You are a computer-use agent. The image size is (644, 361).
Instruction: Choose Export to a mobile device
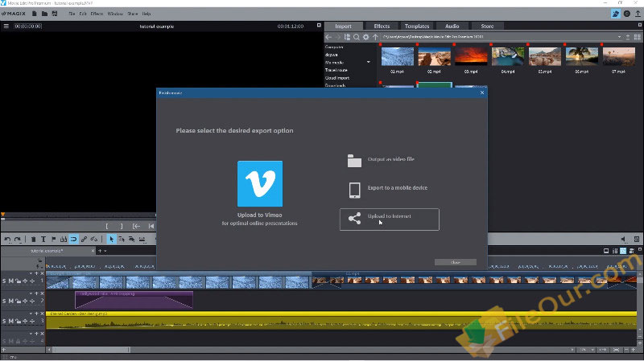[x=389, y=190]
